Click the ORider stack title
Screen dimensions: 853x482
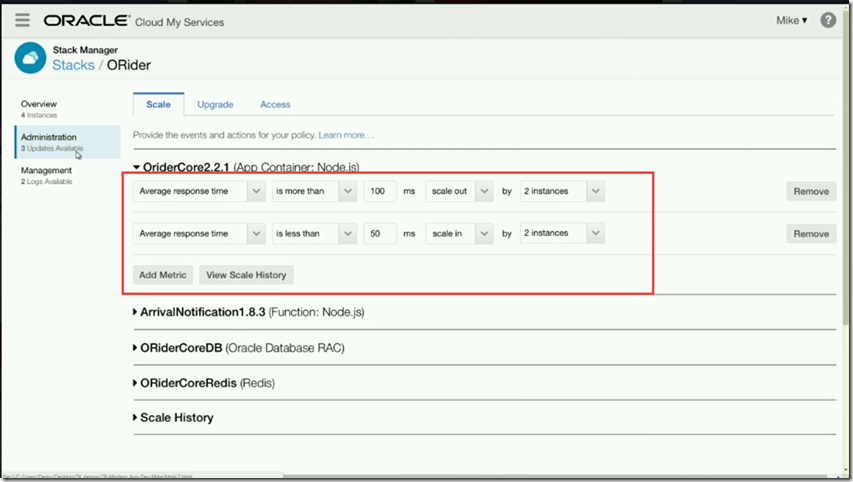(x=129, y=65)
